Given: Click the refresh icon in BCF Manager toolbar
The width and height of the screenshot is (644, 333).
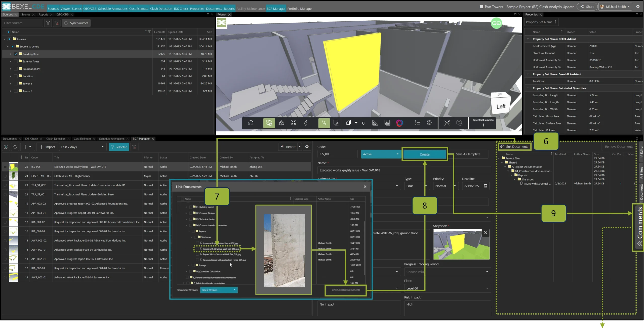Looking at the screenshot, I should tap(15, 147).
